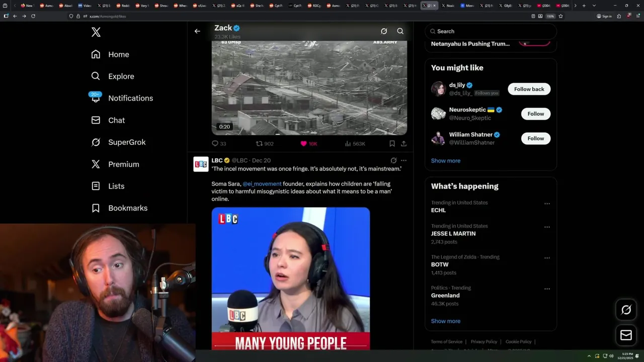Open more options on the LBC post
Viewport: 644px width, 362px height.
pos(404,161)
